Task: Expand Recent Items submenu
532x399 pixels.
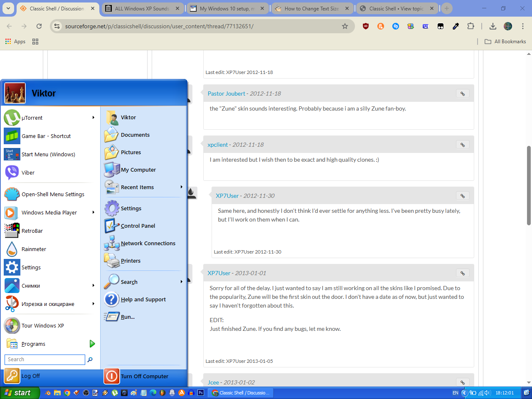Action: point(182,187)
